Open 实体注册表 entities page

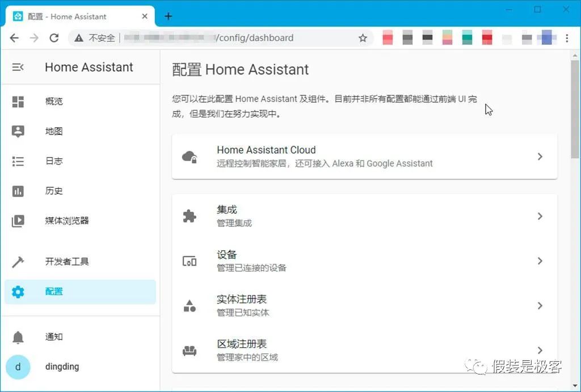(365, 306)
